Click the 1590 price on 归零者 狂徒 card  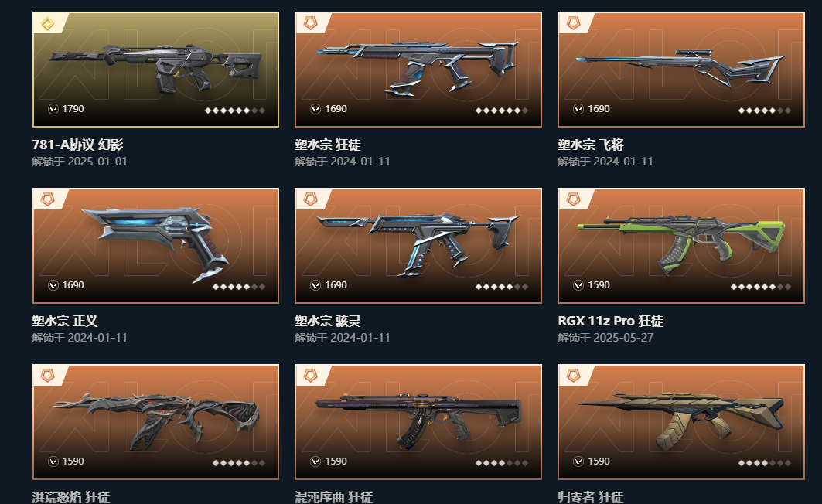[599, 461]
